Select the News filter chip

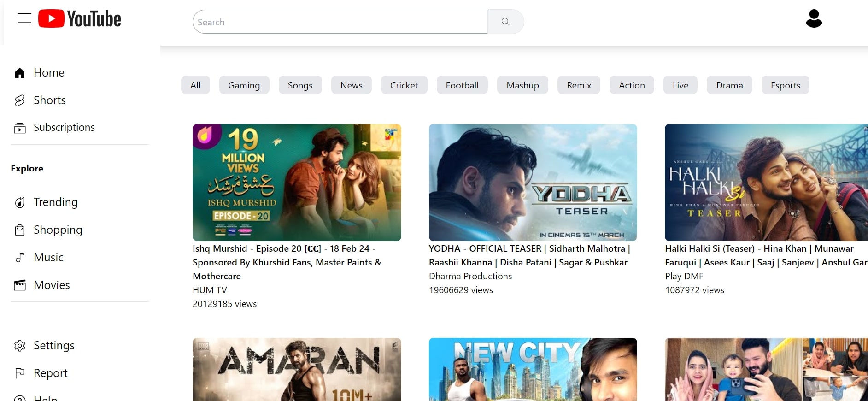pyautogui.click(x=351, y=85)
